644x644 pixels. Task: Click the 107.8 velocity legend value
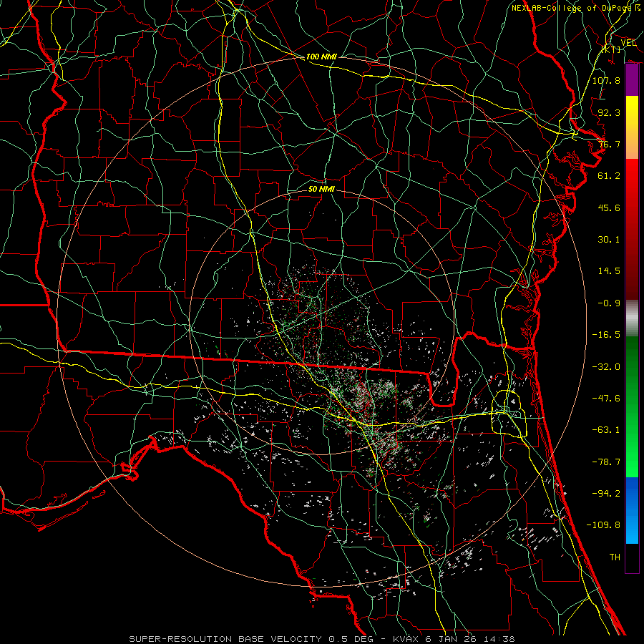click(606, 80)
